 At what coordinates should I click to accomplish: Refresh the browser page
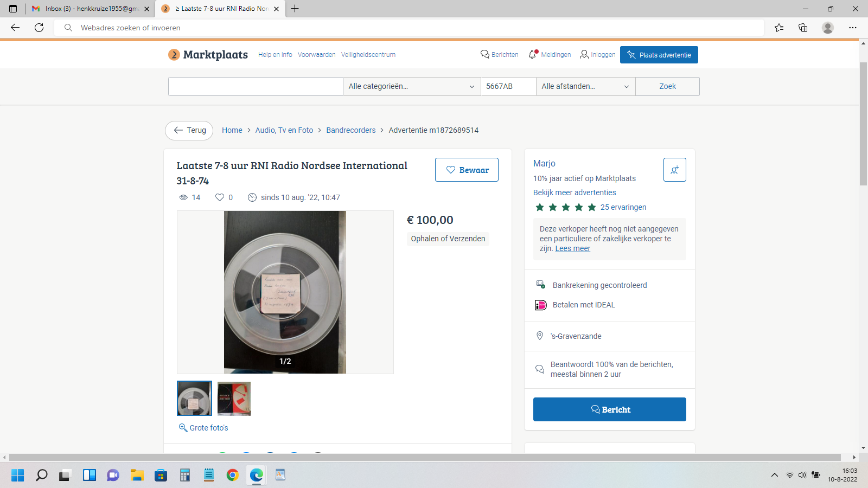[x=39, y=28]
